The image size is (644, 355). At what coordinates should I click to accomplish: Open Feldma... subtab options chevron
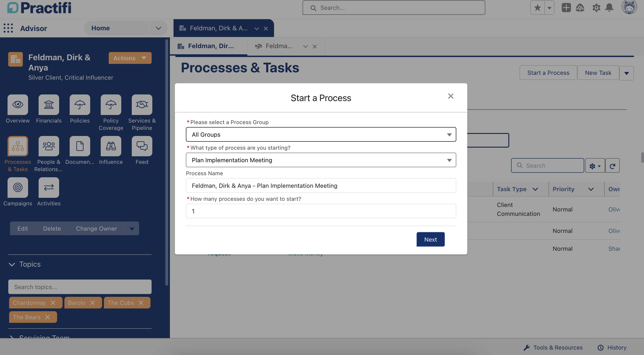click(305, 47)
